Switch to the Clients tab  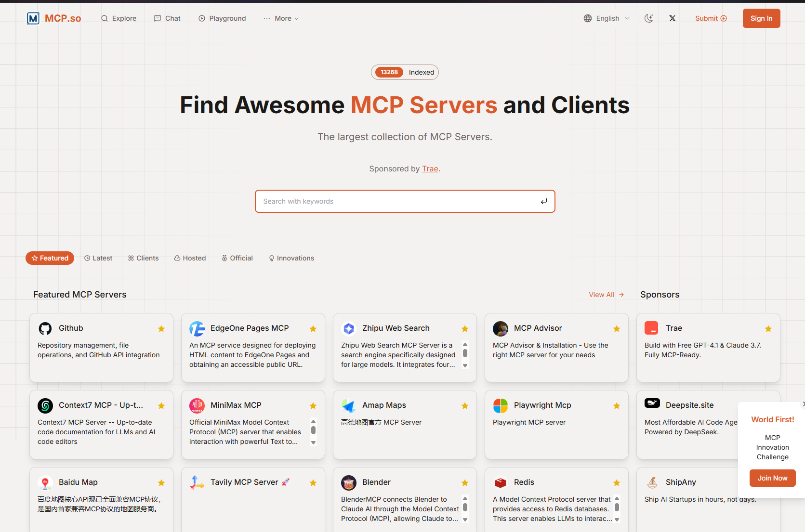point(143,258)
